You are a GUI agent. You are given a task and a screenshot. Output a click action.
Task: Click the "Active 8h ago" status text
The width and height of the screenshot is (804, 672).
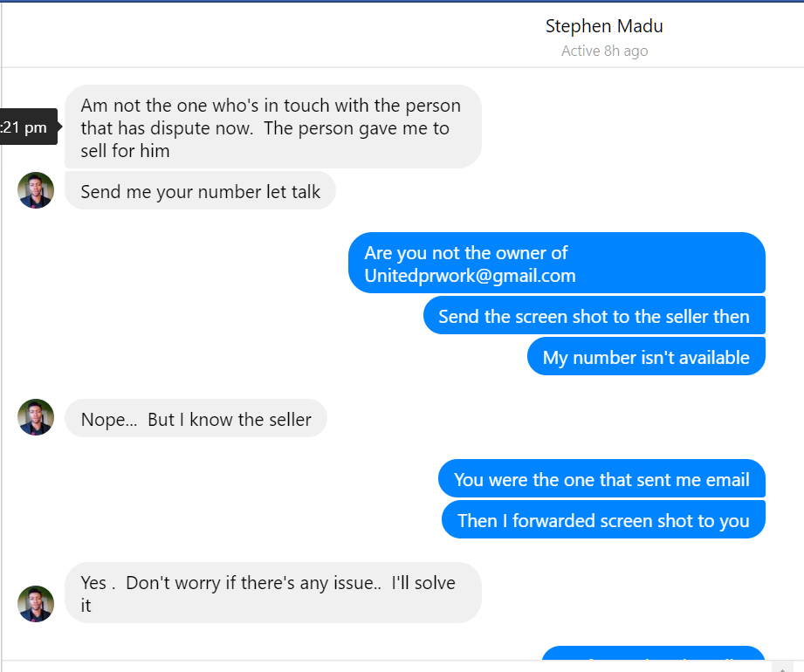pos(604,51)
